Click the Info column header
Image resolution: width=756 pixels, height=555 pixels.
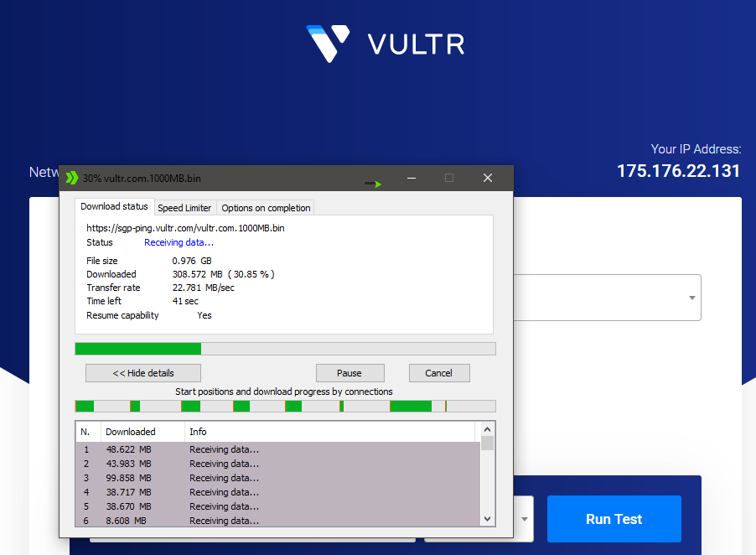tap(329, 432)
